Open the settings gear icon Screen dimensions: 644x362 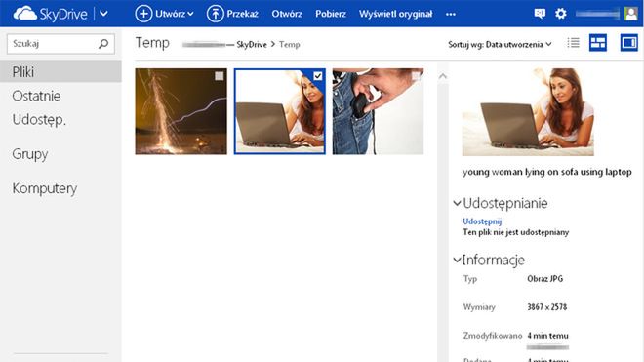point(561,14)
